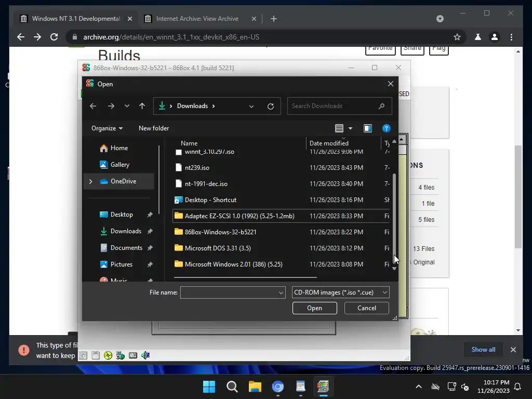Open the CD-ROM images file type dropdown

[x=341, y=292]
